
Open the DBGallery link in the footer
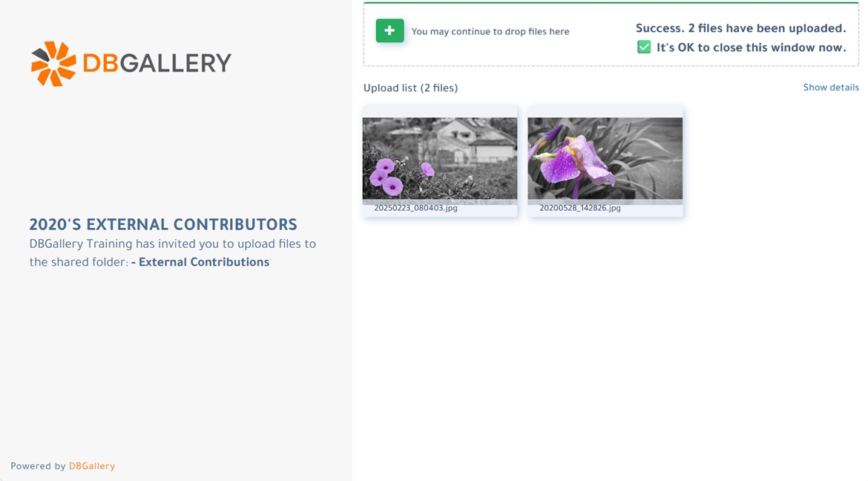tap(92, 466)
